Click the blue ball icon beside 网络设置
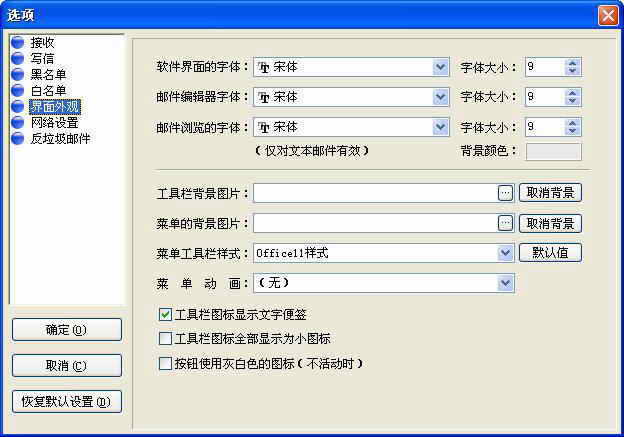 pos(17,123)
